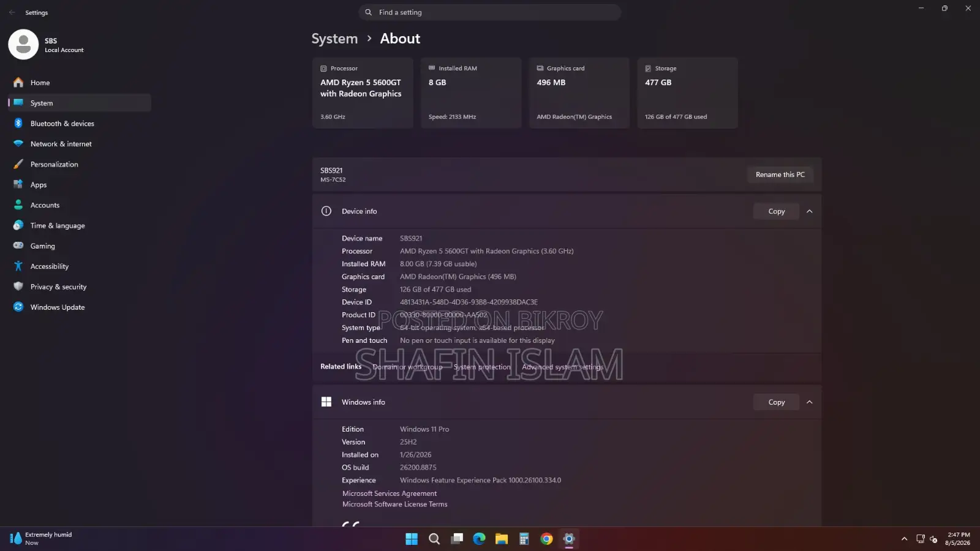Open the Processor summary card
The height and width of the screenshot is (551, 980).
[x=363, y=93]
